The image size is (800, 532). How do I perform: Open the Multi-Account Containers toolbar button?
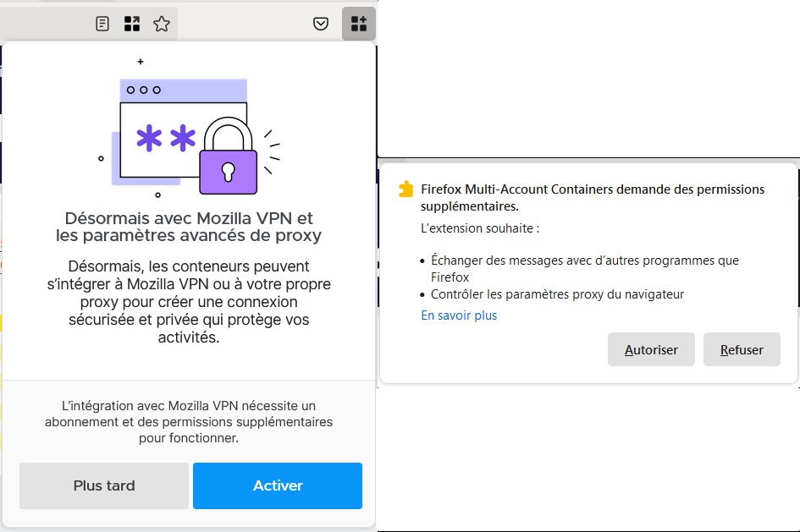tap(359, 24)
